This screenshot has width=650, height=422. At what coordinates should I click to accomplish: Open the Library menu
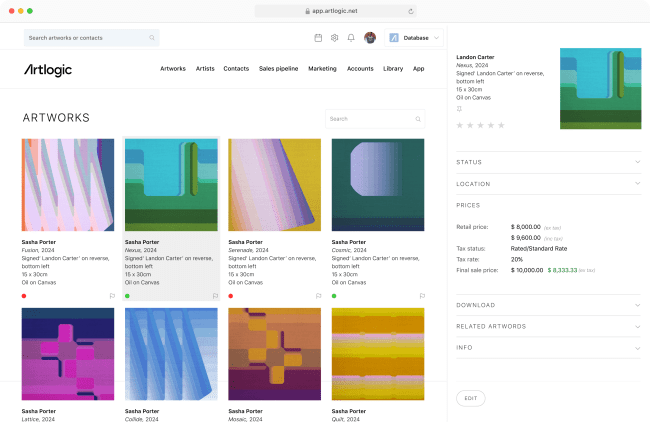point(393,69)
